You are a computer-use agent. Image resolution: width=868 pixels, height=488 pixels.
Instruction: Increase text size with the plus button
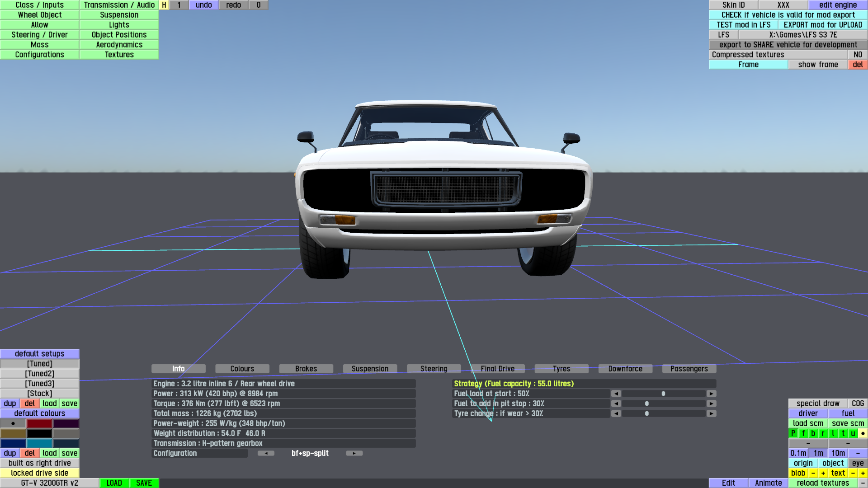[x=863, y=473]
